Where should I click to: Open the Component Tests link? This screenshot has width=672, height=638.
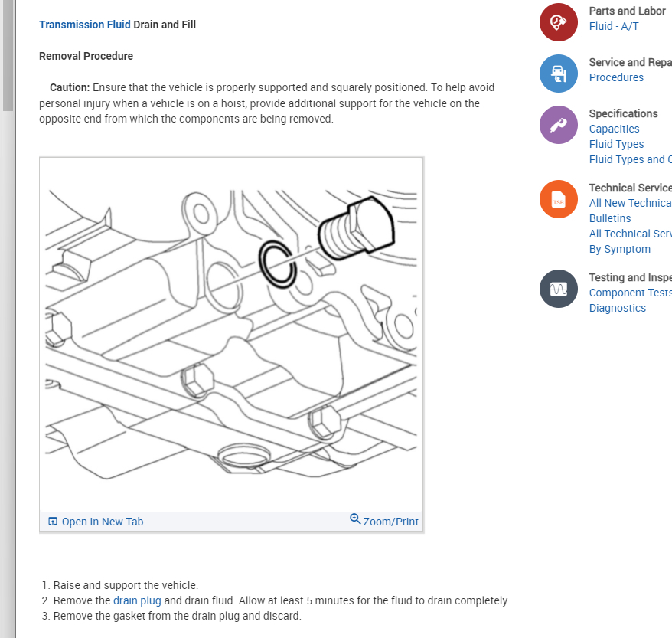click(x=630, y=293)
